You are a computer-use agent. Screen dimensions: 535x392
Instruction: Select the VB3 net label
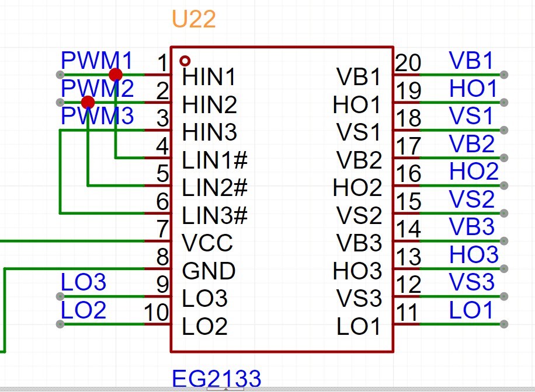click(x=472, y=227)
